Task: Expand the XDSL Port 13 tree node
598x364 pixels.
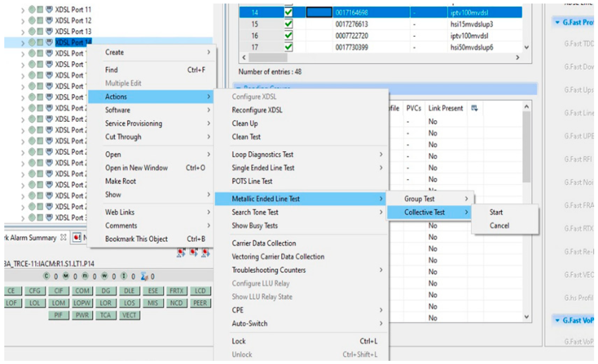Action: [x=23, y=32]
